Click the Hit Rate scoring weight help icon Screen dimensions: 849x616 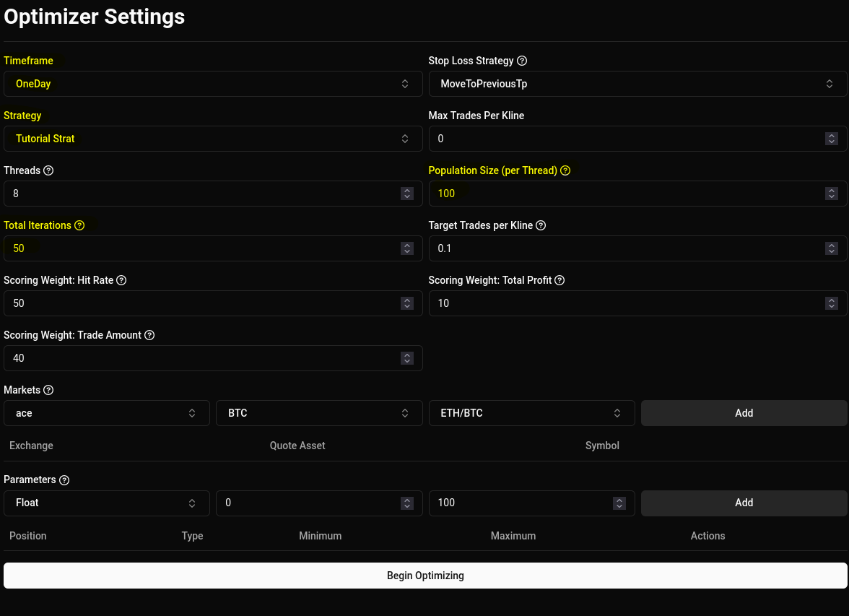[121, 280]
